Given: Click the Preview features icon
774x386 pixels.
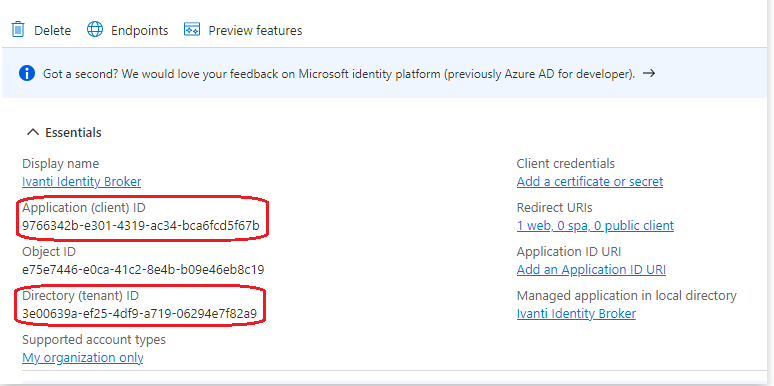Looking at the screenshot, I should pyautogui.click(x=192, y=30).
